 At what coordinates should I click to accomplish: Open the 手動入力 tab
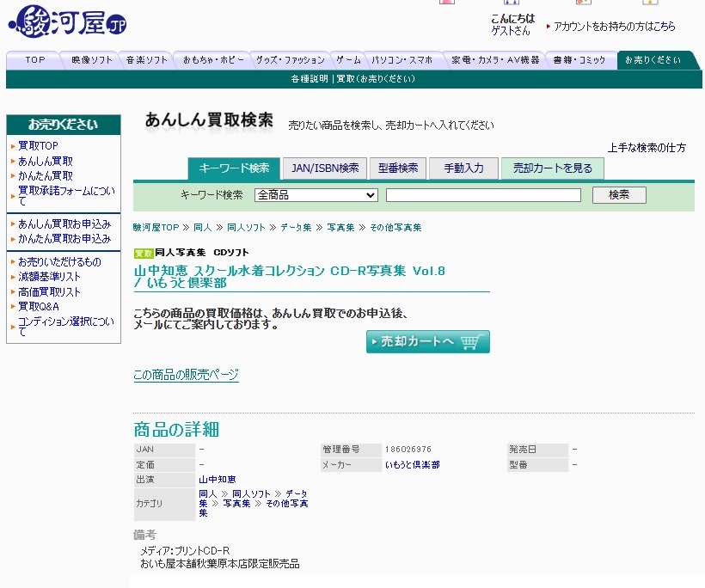[x=463, y=168]
